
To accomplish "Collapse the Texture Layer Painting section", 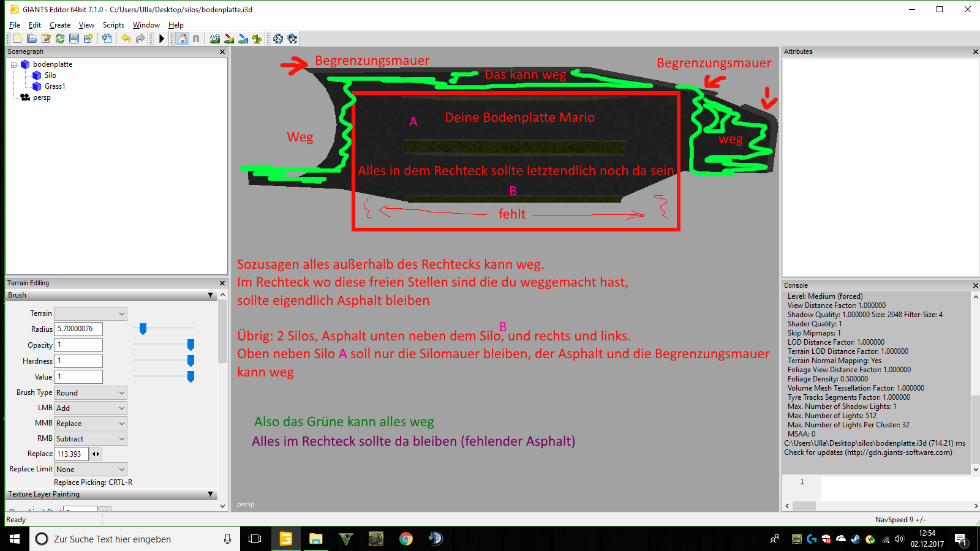I will (x=210, y=494).
